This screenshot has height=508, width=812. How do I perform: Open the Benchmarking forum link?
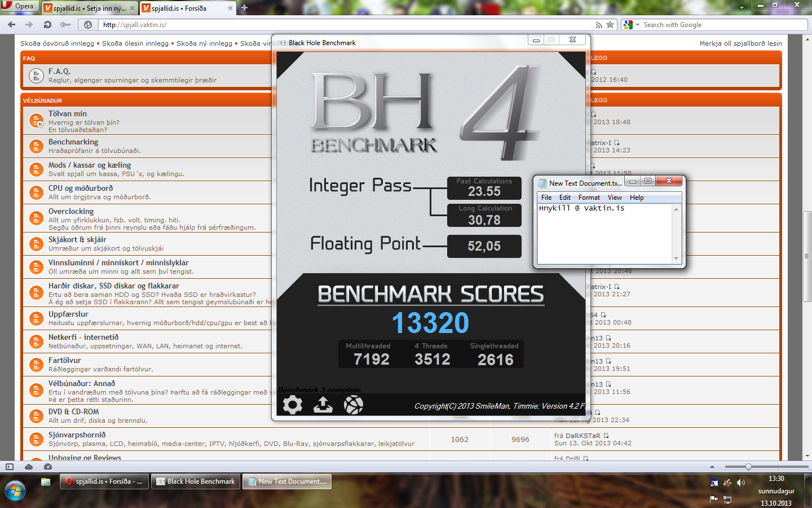point(73,142)
